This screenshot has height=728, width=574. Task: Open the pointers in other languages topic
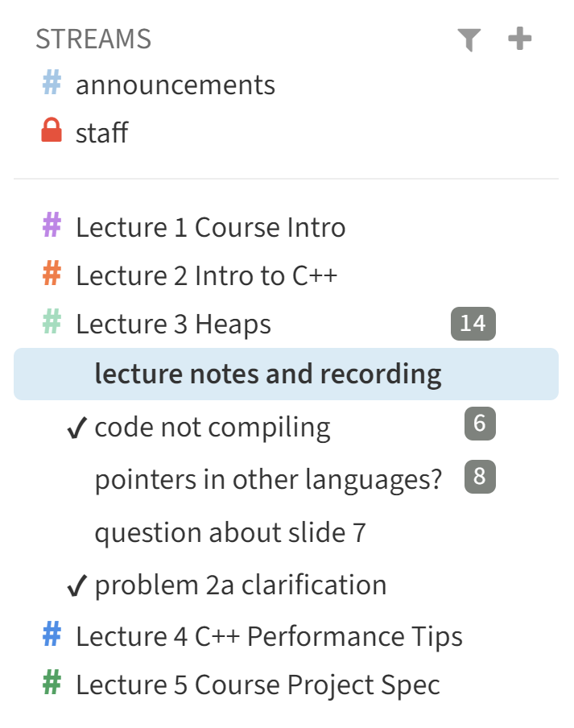(x=268, y=479)
